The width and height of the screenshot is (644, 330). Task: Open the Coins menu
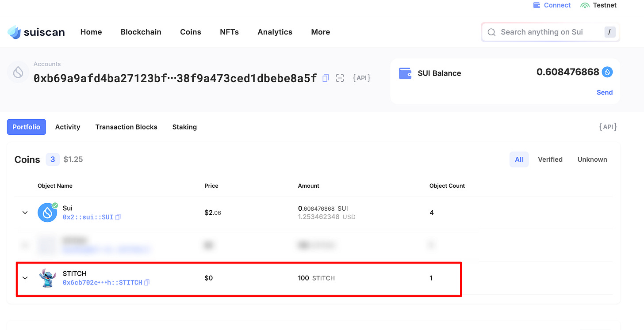tap(191, 32)
